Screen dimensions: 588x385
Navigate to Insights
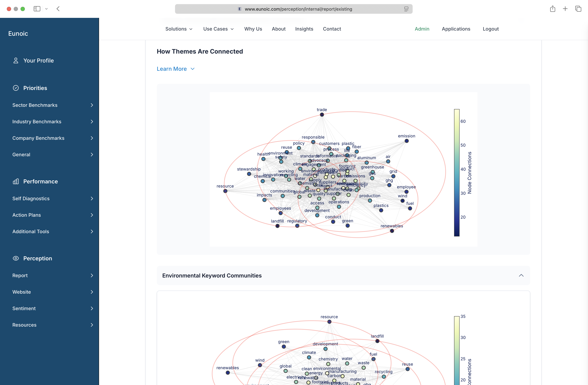[x=304, y=29]
